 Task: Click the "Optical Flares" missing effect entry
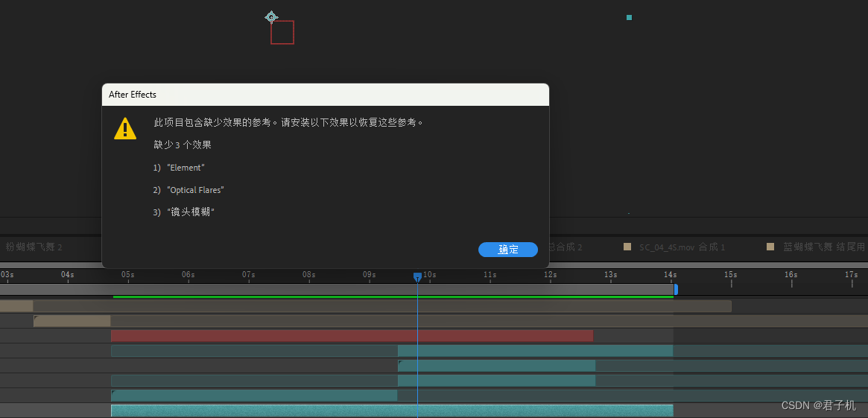pyautogui.click(x=195, y=190)
